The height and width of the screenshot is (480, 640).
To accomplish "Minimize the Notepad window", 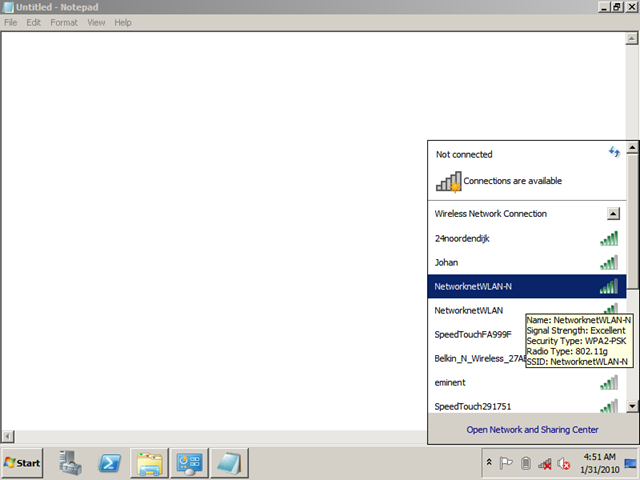I will 604,7.
